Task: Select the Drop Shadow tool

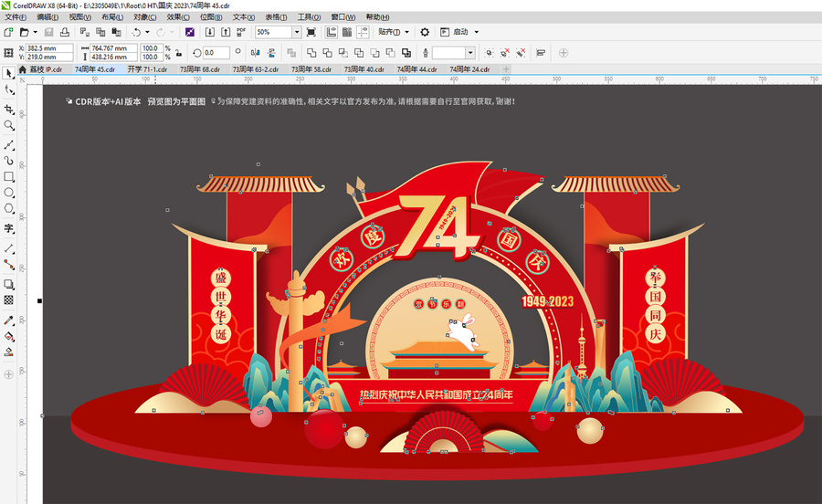Action: pyautogui.click(x=8, y=284)
